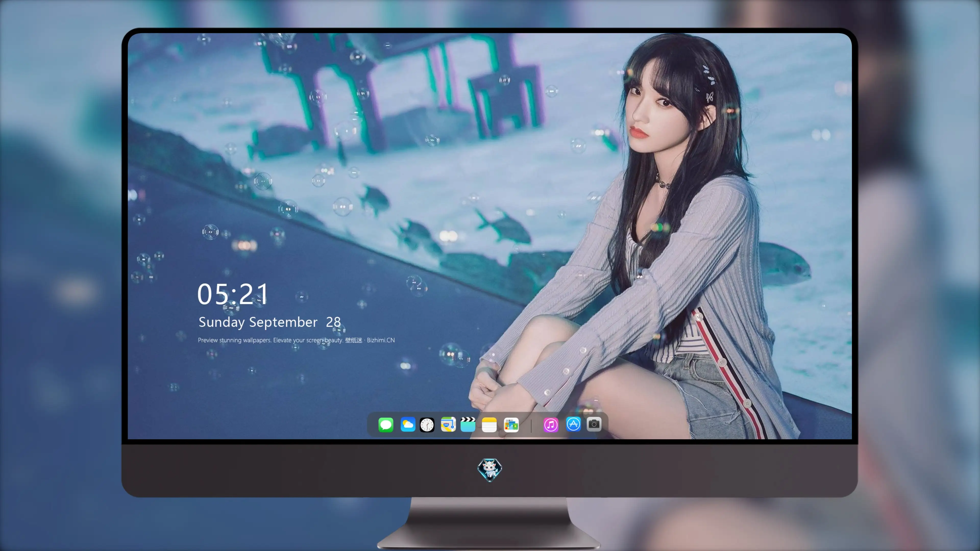Click the 05:21 clock display
980x551 pixels.
click(232, 294)
